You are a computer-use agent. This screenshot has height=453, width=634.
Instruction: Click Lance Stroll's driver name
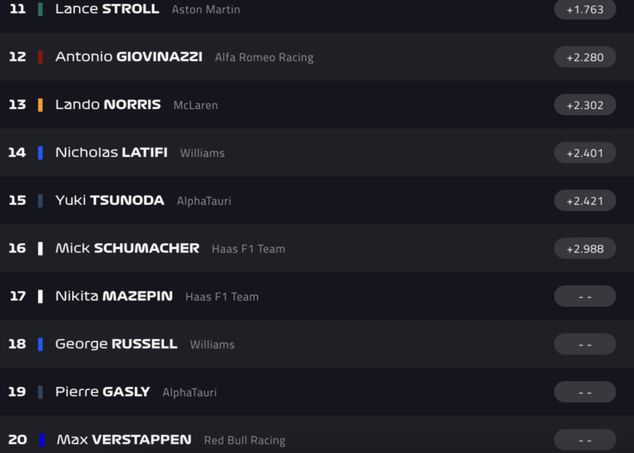point(107,9)
